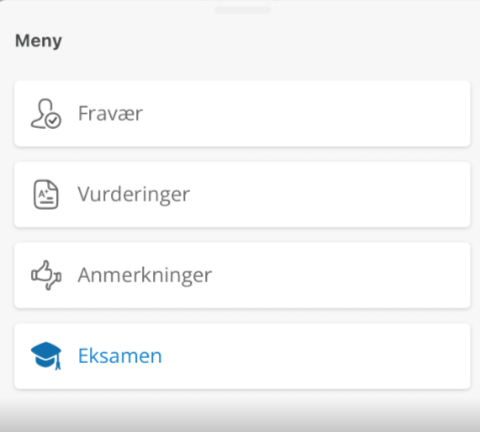Image resolution: width=480 pixels, height=432 pixels.
Task: Open the Fravær menu entry text
Action: coord(110,114)
